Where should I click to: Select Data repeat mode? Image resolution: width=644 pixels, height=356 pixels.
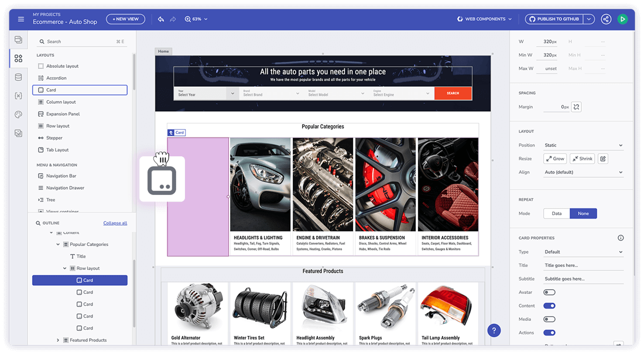[x=556, y=214]
